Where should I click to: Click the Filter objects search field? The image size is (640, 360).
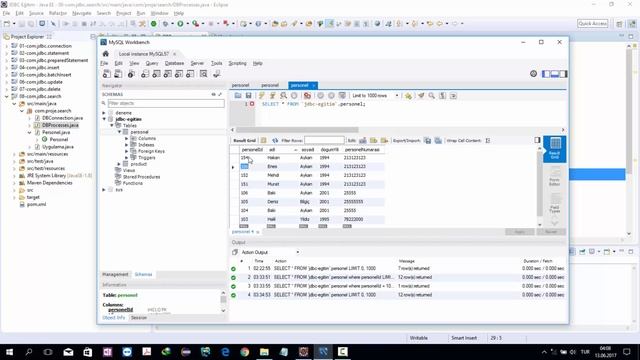click(x=165, y=103)
